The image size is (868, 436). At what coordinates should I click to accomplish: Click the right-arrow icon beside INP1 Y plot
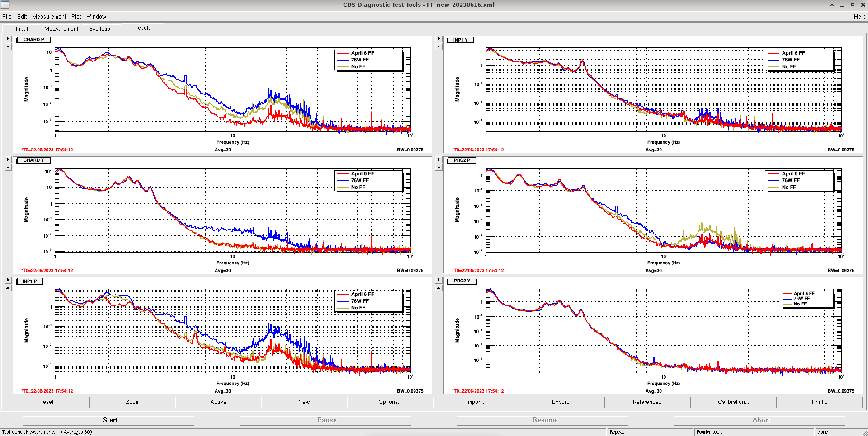[439, 39]
